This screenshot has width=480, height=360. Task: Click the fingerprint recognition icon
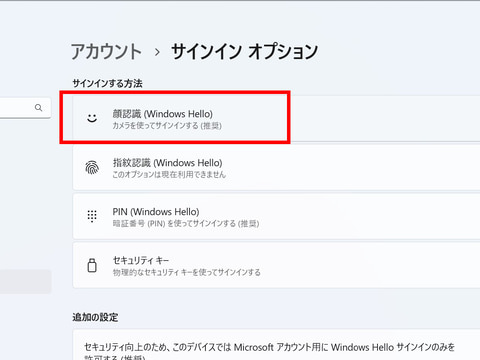pos(92,167)
